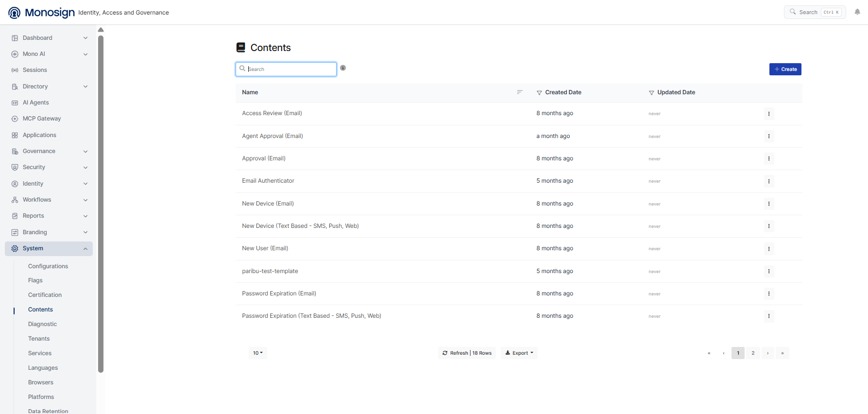Open Tenants in the System submenu
The image size is (868, 414).
point(39,339)
